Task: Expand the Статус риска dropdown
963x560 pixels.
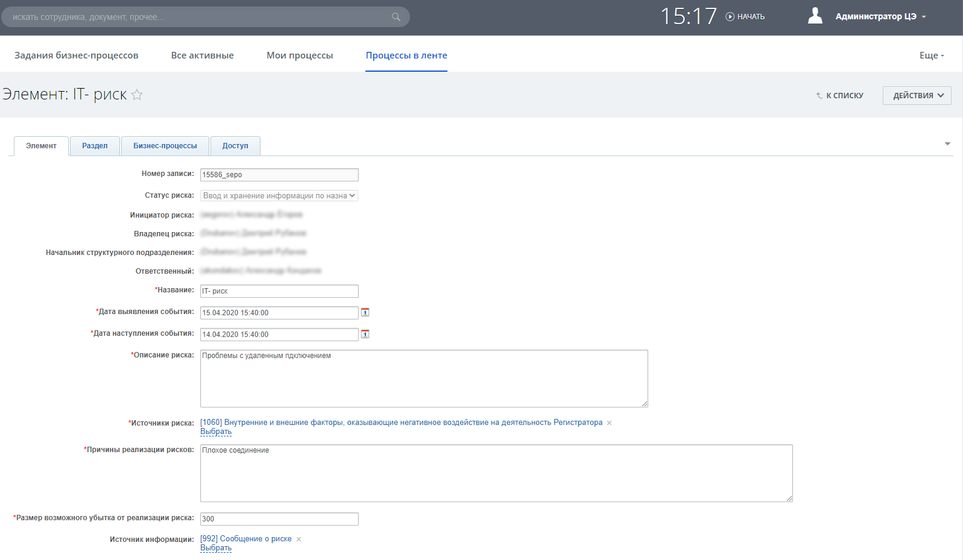Action: [279, 195]
